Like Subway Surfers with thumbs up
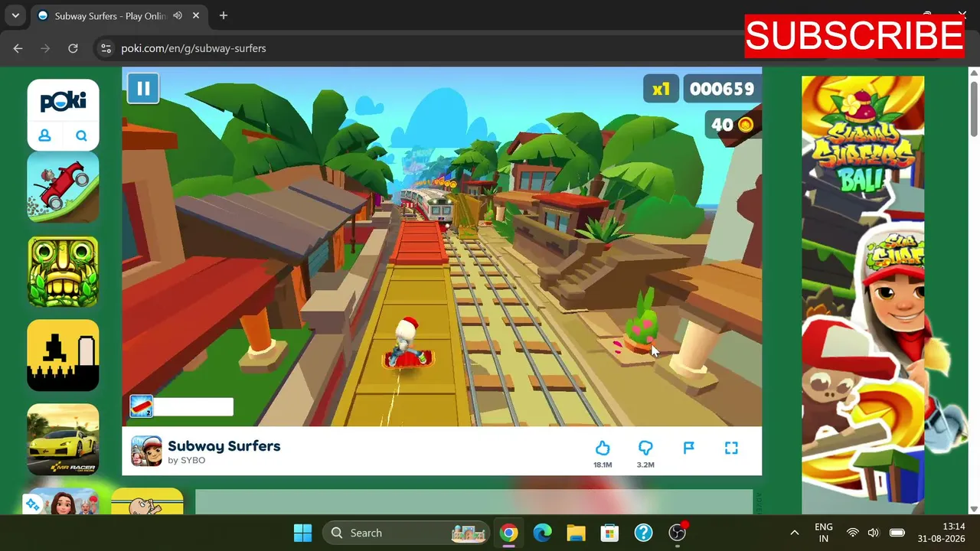 coord(603,448)
